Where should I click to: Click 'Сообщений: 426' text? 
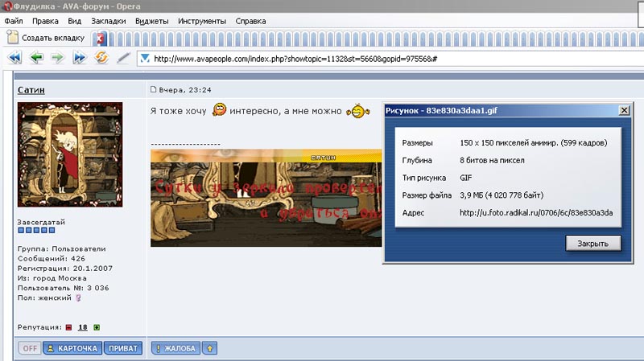[52, 258]
